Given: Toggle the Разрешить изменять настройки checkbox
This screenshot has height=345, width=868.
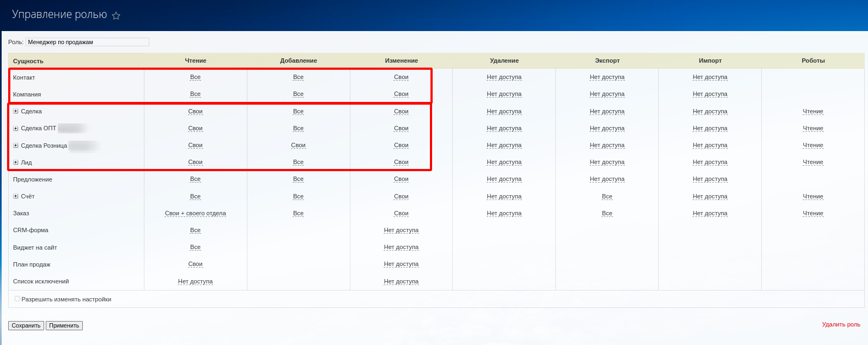Looking at the screenshot, I should click(17, 299).
